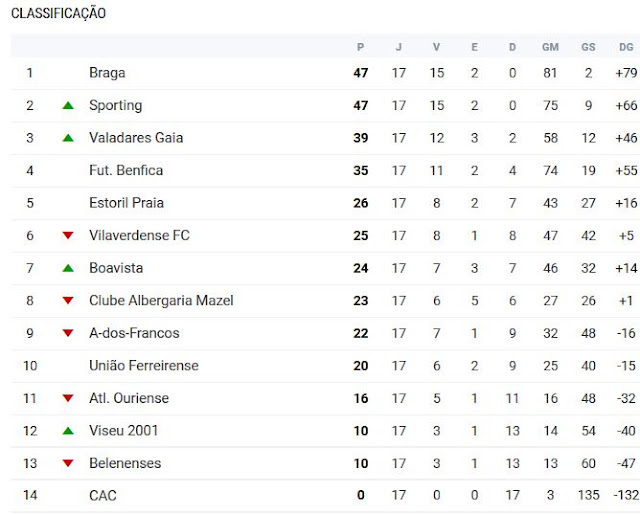Viewport: 640px width, 514px height.
Task: Open the Braga team link
Action: [107, 73]
